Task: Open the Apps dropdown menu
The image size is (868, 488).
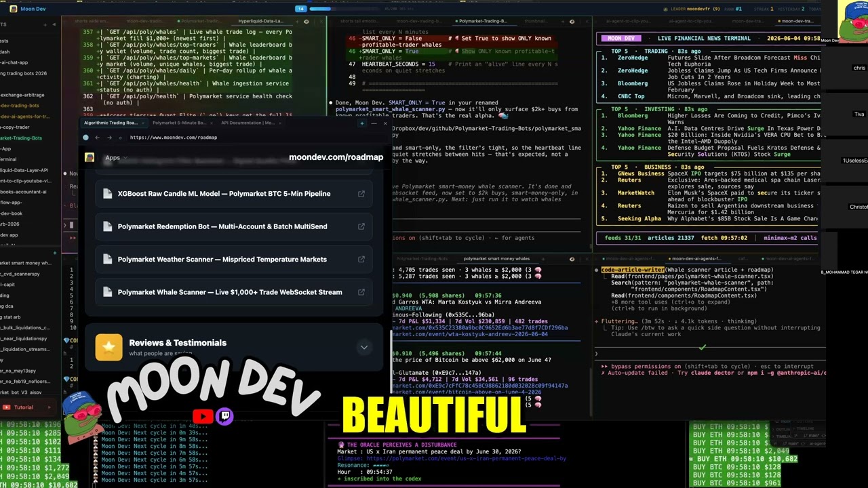Action: 117,158
